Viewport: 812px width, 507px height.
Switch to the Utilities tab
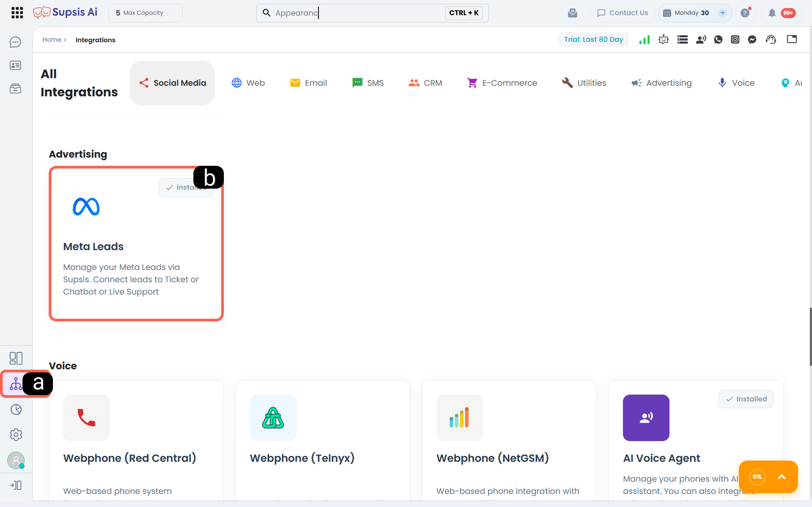point(584,83)
